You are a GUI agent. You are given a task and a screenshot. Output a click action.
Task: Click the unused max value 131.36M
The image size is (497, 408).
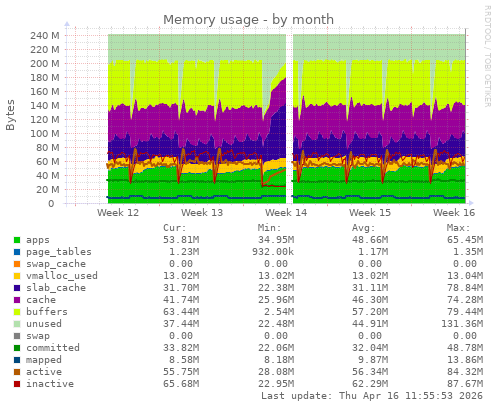(x=462, y=324)
